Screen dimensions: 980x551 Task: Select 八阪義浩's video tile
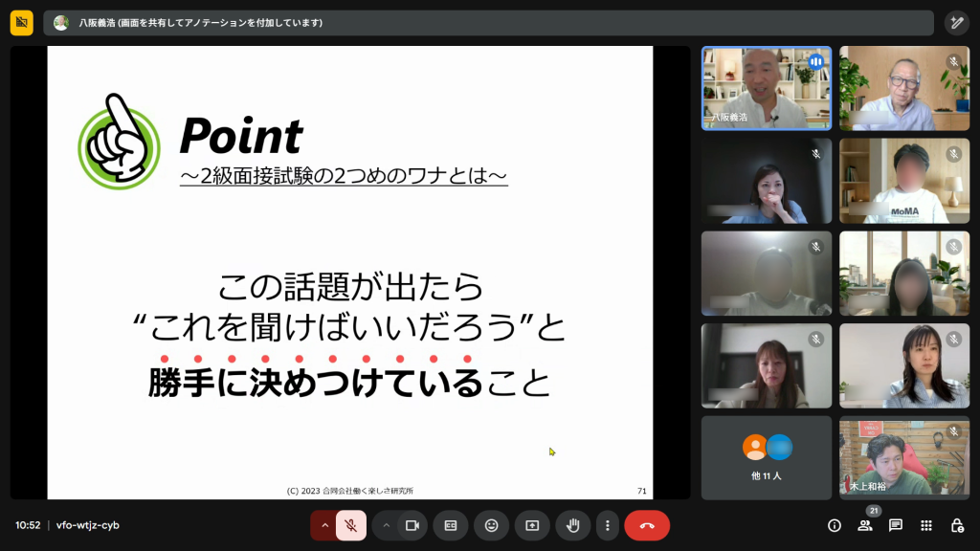767,88
